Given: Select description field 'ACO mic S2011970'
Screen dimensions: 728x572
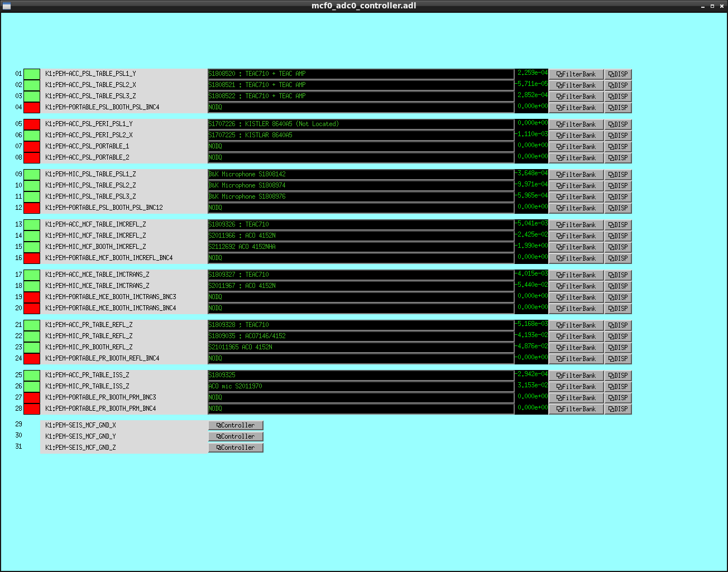Looking at the screenshot, I should pos(361,387).
